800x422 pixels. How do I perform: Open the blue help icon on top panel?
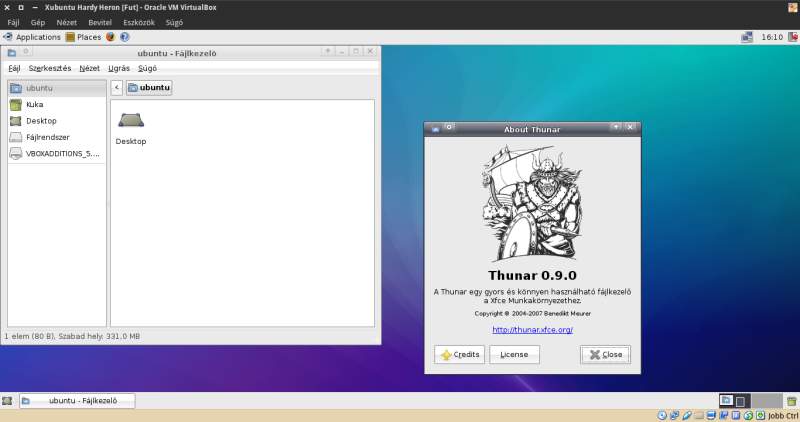[124, 37]
